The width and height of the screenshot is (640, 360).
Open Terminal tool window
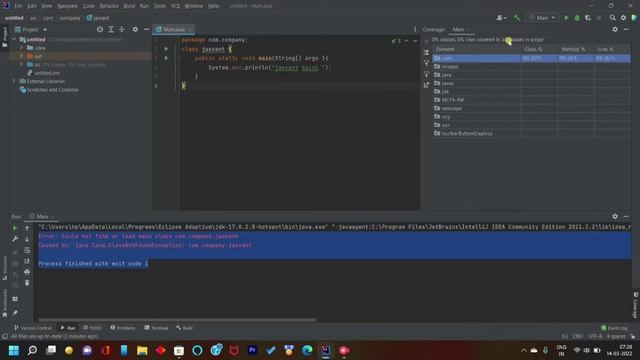pos(156,328)
